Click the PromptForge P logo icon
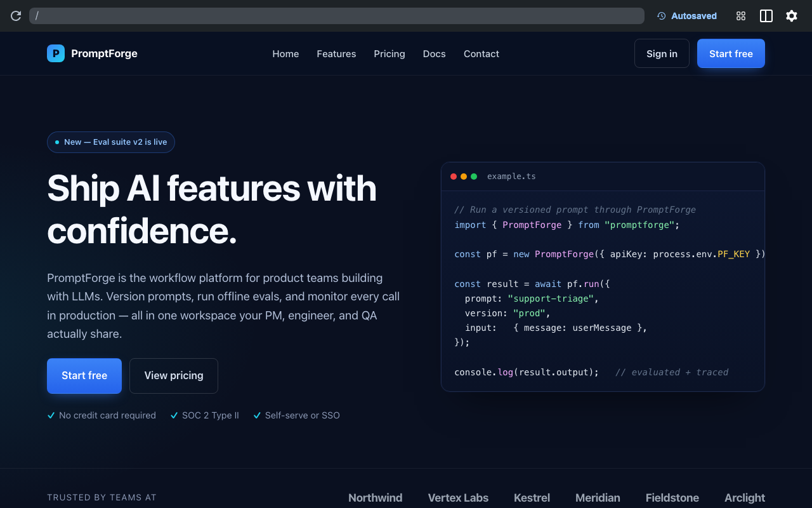This screenshot has width=812, height=508. tap(56, 53)
